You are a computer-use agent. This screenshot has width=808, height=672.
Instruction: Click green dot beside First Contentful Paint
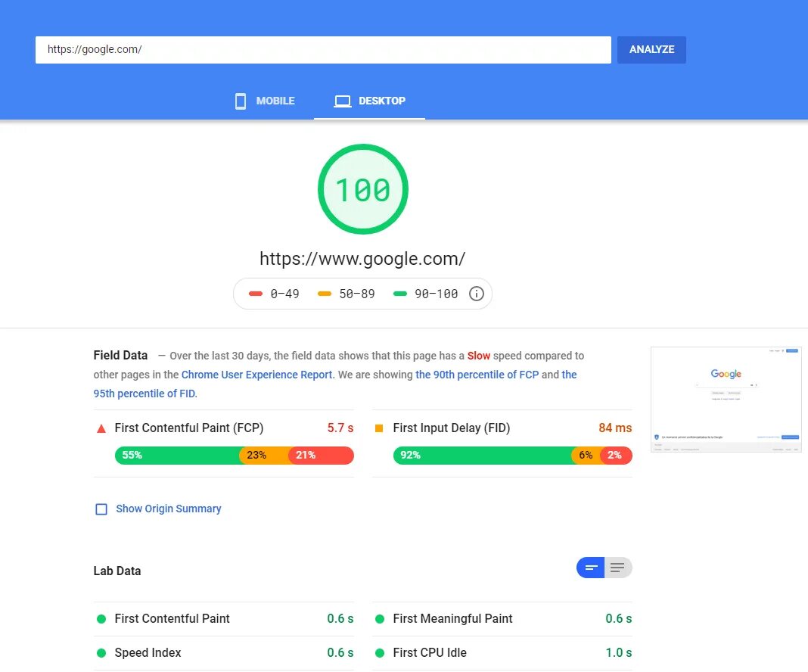pyautogui.click(x=101, y=619)
